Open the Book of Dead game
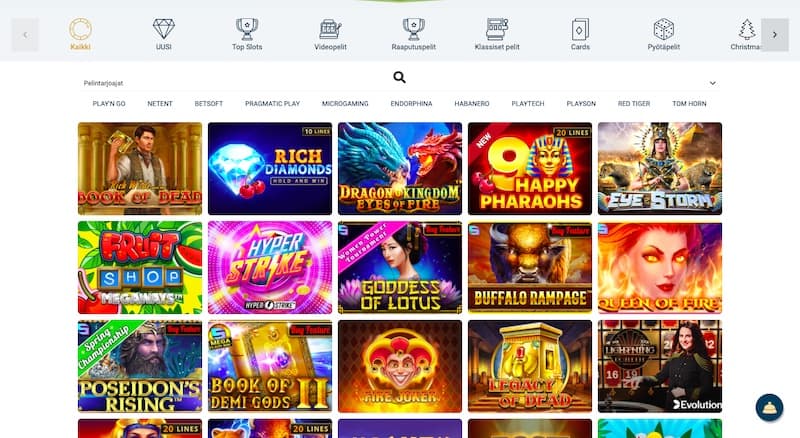The height and width of the screenshot is (438, 800). click(140, 168)
